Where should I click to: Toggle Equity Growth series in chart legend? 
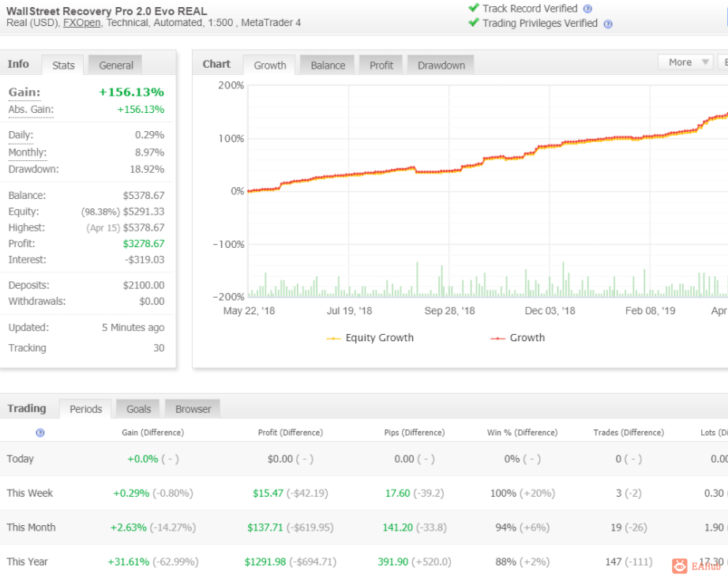click(370, 338)
